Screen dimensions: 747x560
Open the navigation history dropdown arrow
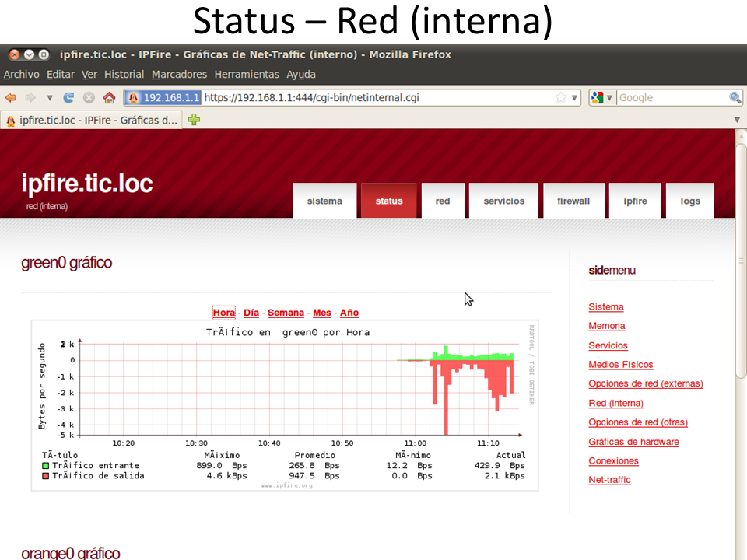[50, 98]
